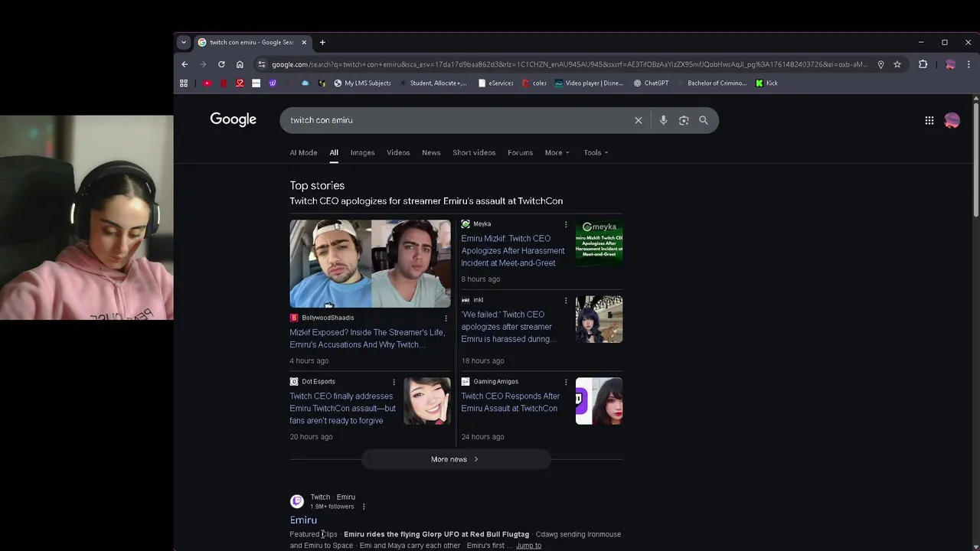
Task: Expand the More search filters dropdown
Action: coord(557,152)
